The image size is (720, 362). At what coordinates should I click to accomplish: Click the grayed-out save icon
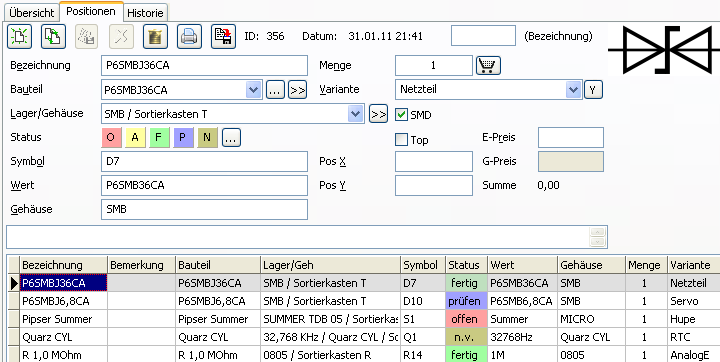pyautogui.click(x=87, y=36)
